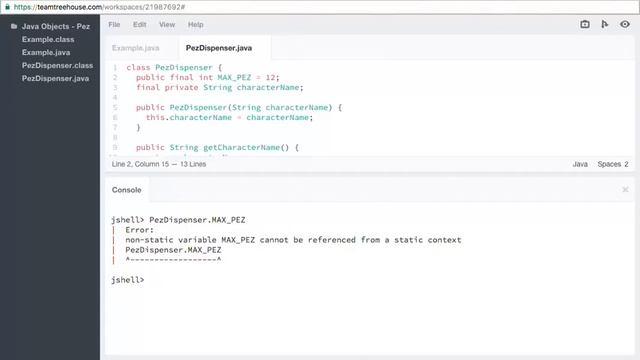The width and height of the screenshot is (640, 360).
Task: Click the browser address bar URL
Action: click(100, 7)
